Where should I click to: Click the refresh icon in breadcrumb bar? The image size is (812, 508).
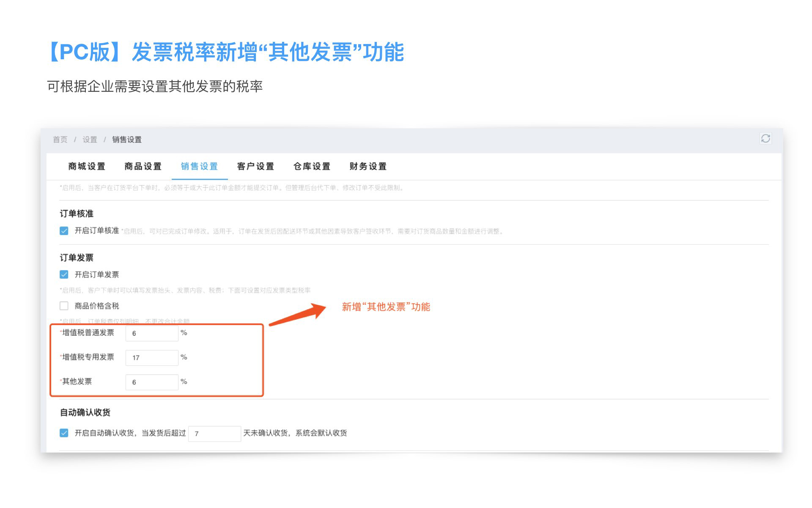coord(765,138)
